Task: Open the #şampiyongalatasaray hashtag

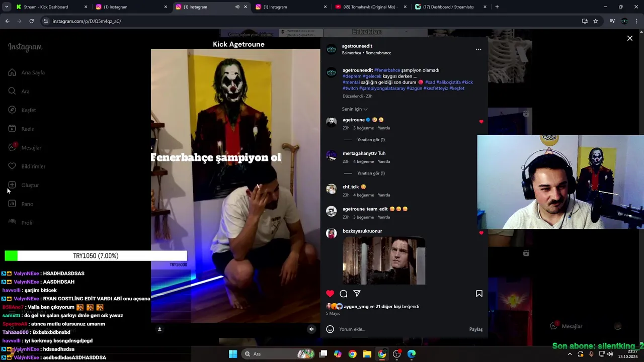Action: pos(382,88)
